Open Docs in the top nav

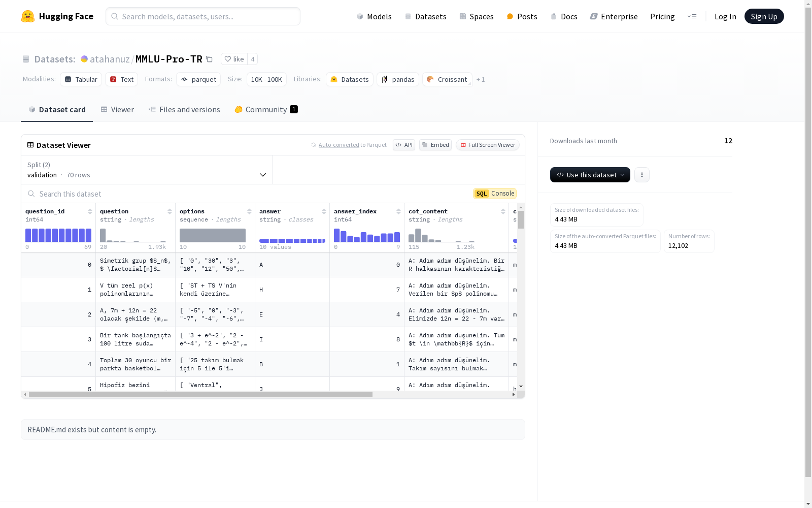[x=564, y=16]
